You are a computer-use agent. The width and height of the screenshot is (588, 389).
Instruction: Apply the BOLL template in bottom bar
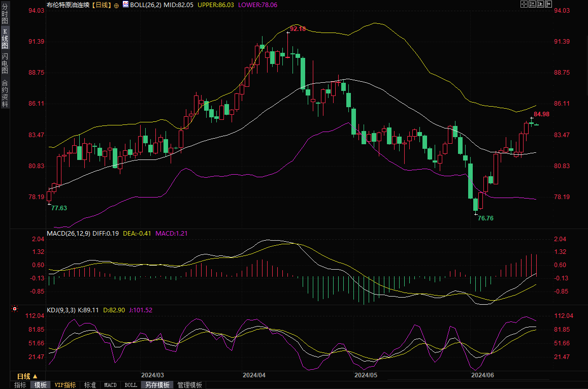click(130, 385)
